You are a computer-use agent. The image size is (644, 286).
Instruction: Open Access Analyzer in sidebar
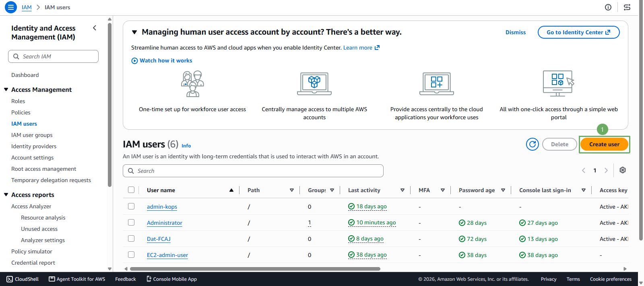click(31, 206)
